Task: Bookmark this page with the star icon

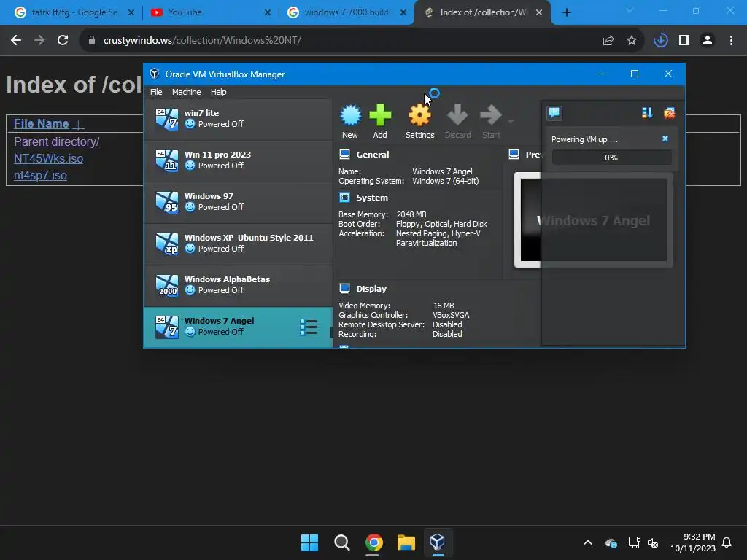Action: 631,41
